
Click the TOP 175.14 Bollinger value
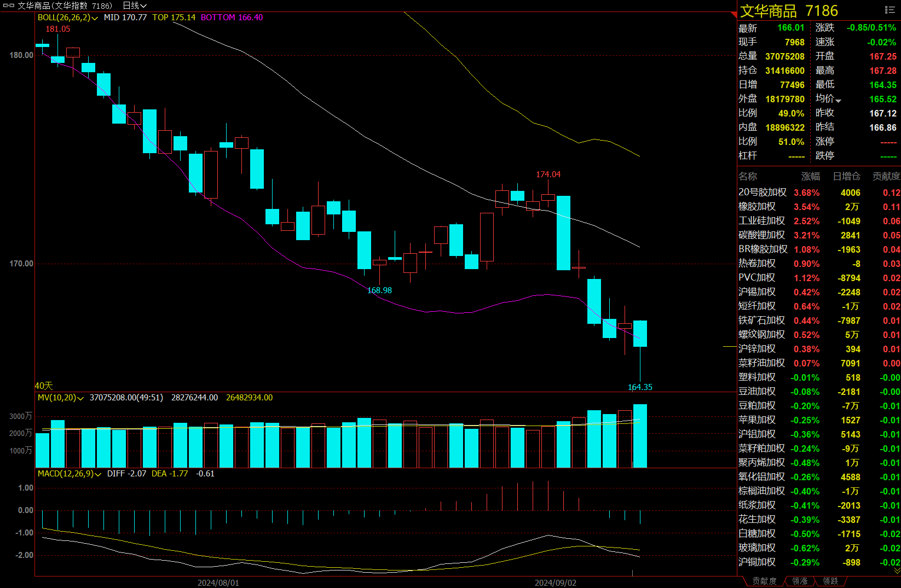(x=174, y=18)
